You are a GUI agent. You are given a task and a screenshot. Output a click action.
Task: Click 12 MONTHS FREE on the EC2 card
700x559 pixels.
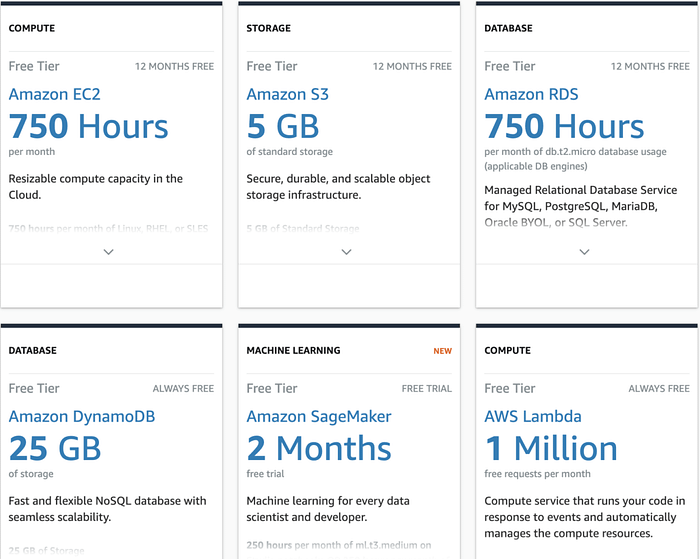(174, 67)
